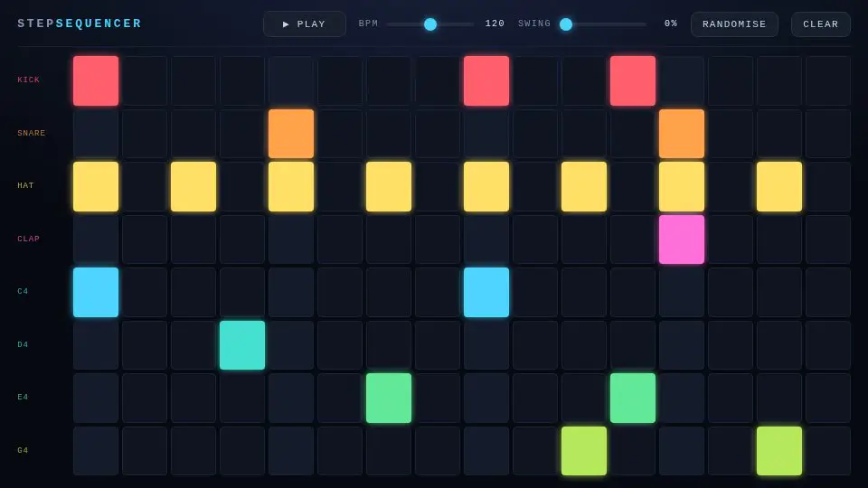
Task: Enable the Clap step 5 pad
Action: (291, 239)
